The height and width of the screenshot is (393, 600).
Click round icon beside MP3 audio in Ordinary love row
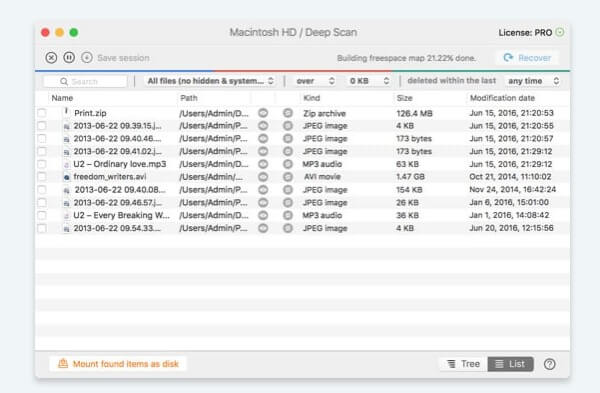[288, 164]
